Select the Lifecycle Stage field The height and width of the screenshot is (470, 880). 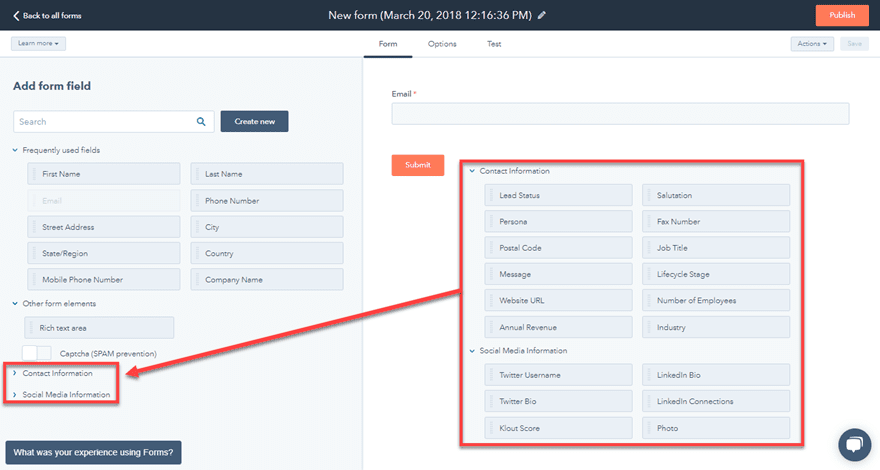point(716,274)
